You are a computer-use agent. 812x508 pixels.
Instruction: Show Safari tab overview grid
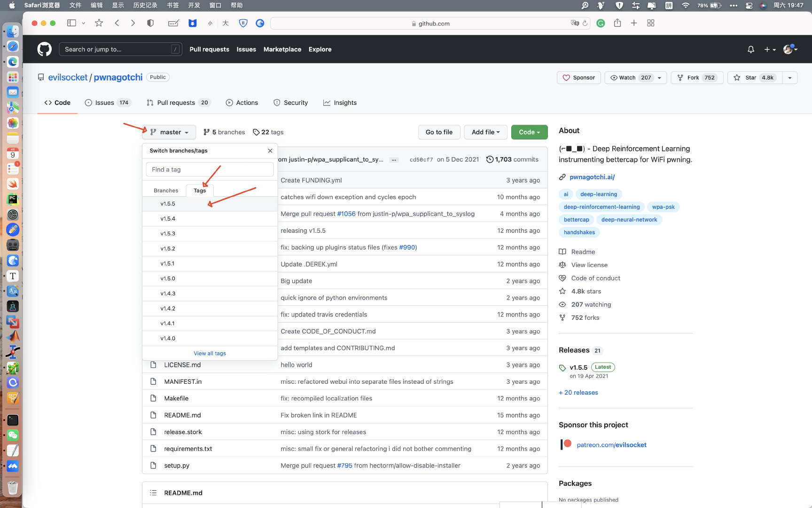(651, 23)
